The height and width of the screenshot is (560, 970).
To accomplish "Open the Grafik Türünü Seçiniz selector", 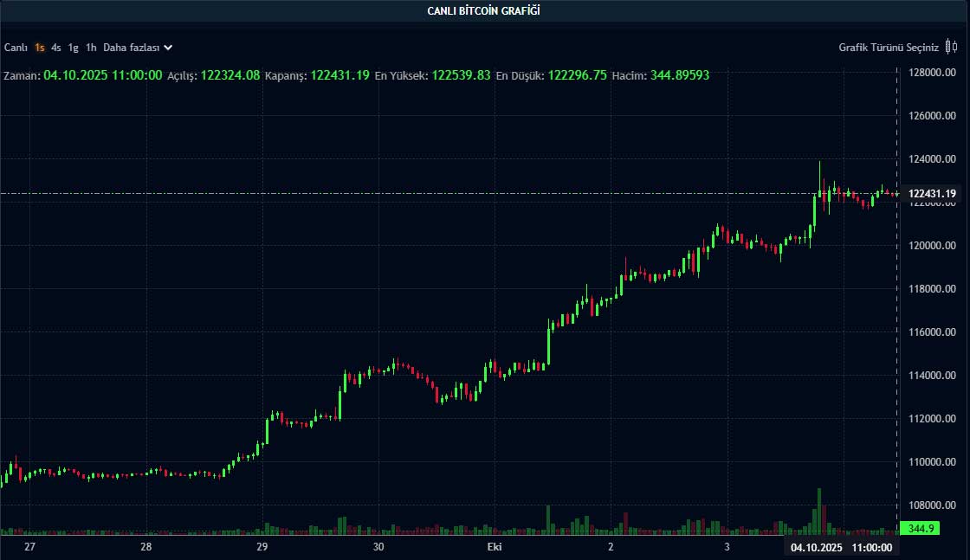I will coord(889,48).
